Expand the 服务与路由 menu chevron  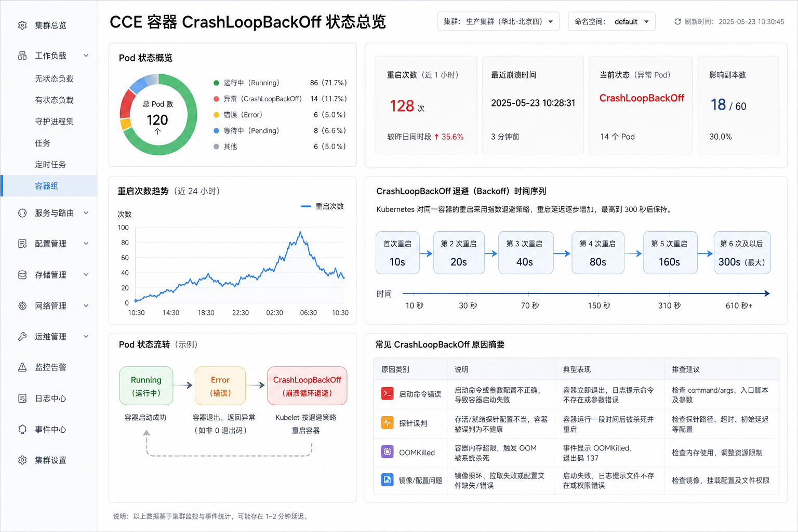[86, 213]
